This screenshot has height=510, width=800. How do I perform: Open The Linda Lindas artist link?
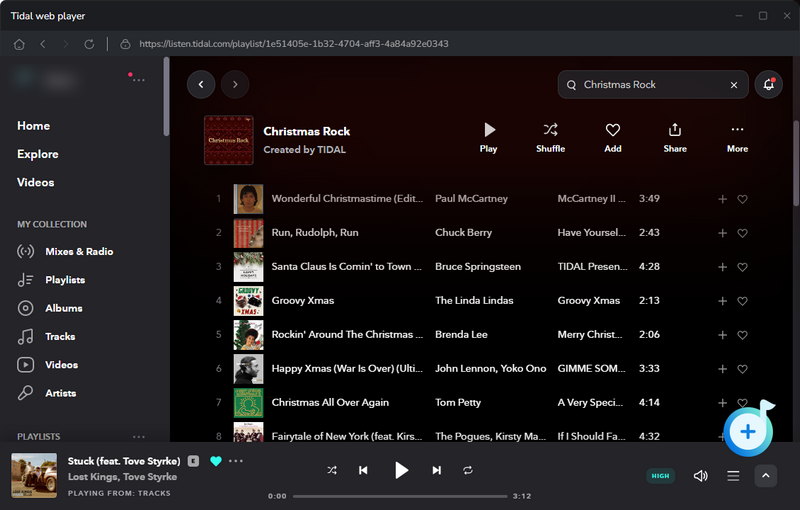[x=474, y=300]
